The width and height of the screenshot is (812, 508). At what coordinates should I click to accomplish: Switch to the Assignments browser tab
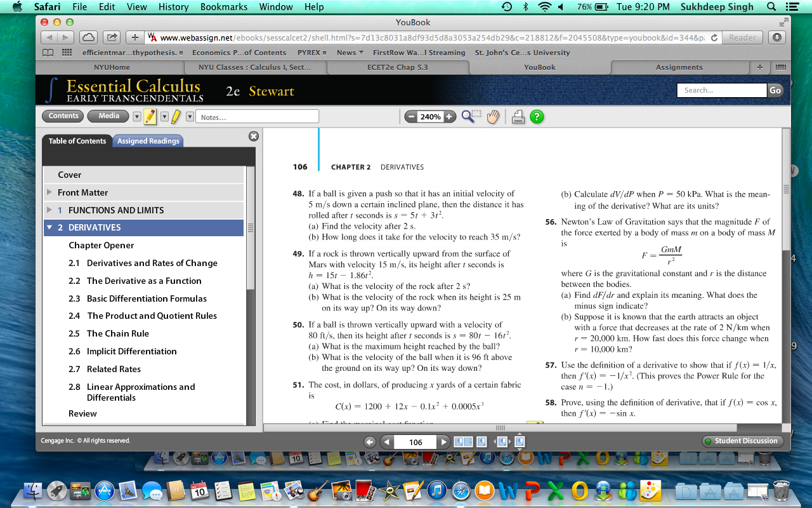pos(679,67)
